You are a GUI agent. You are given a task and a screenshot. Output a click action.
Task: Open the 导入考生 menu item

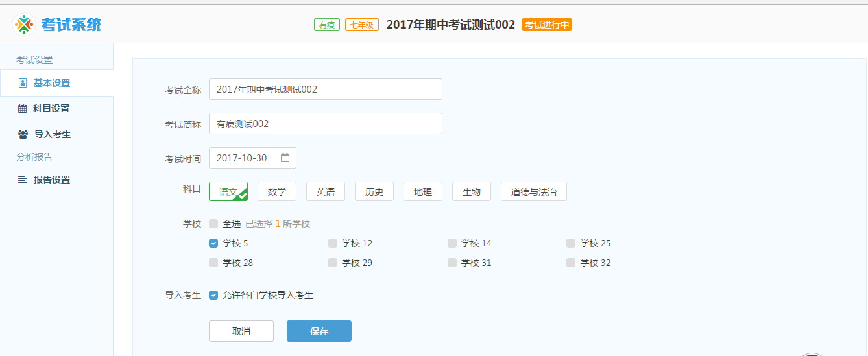click(x=56, y=134)
